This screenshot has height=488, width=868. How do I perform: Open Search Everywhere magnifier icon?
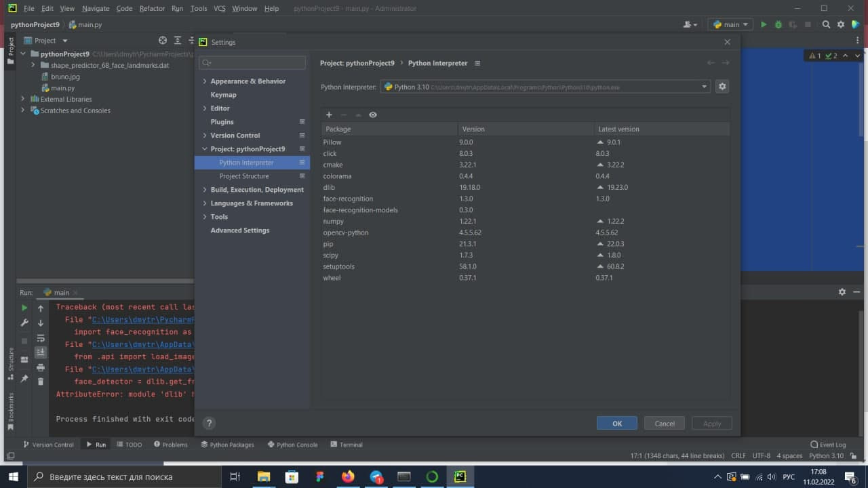click(x=826, y=24)
